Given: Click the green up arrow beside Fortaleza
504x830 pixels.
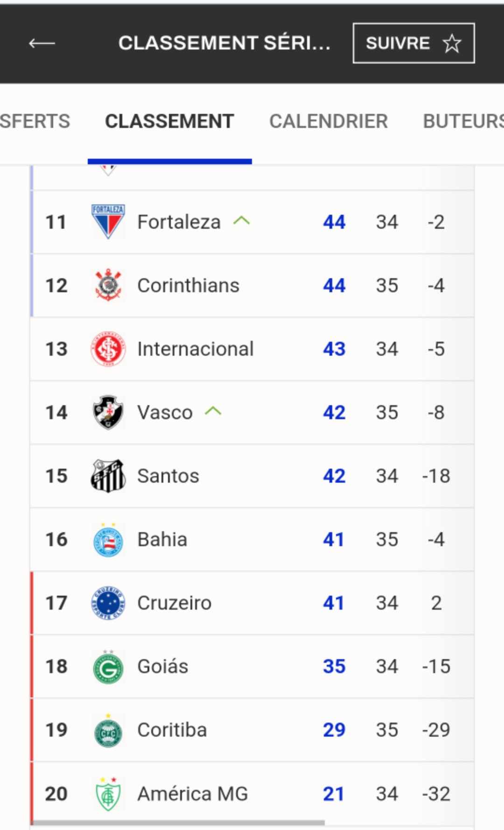Looking at the screenshot, I should [x=242, y=221].
